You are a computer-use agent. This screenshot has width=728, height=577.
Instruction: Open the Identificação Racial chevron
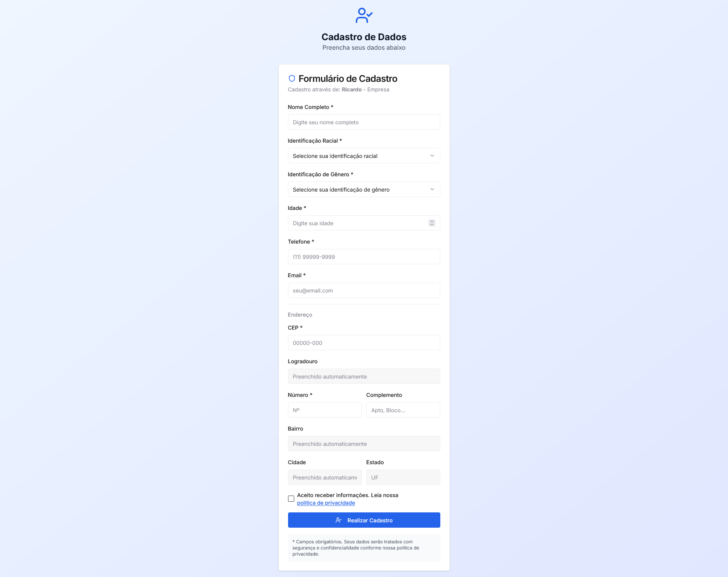[x=432, y=156]
